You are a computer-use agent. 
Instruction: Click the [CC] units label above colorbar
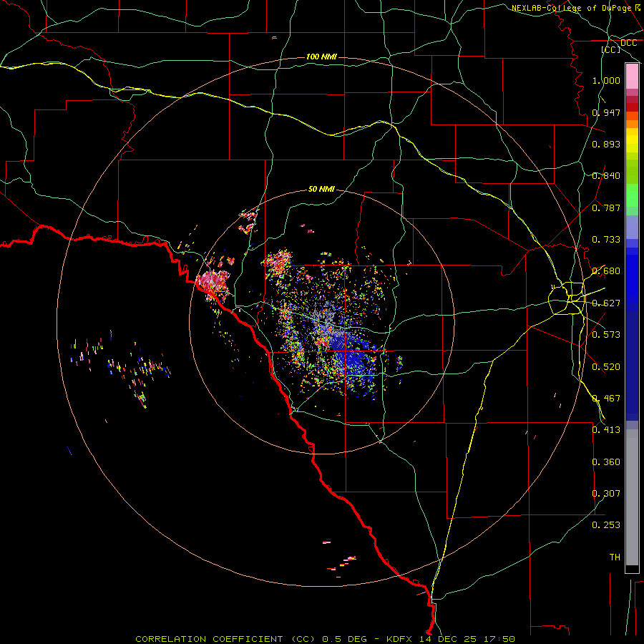point(610,49)
